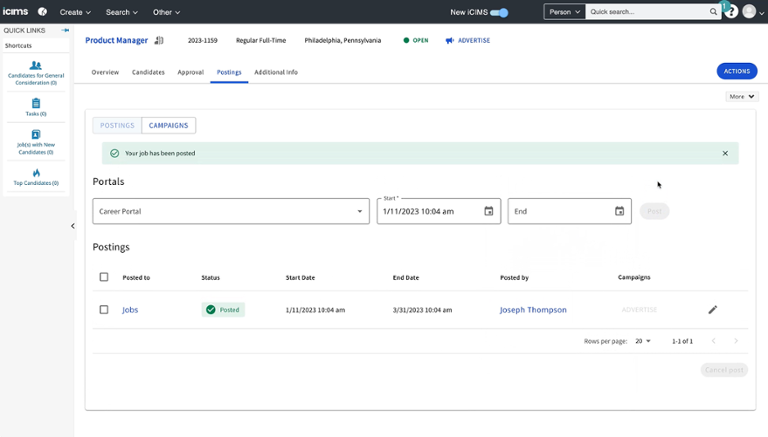Switch to the Candidates tab

pos(148,72)
